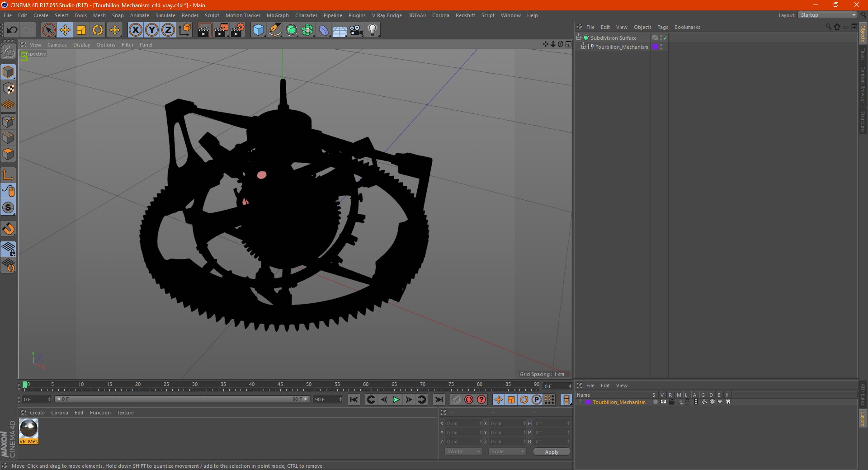
Task: Go to start of animation
Action: (x=354, y=399)
